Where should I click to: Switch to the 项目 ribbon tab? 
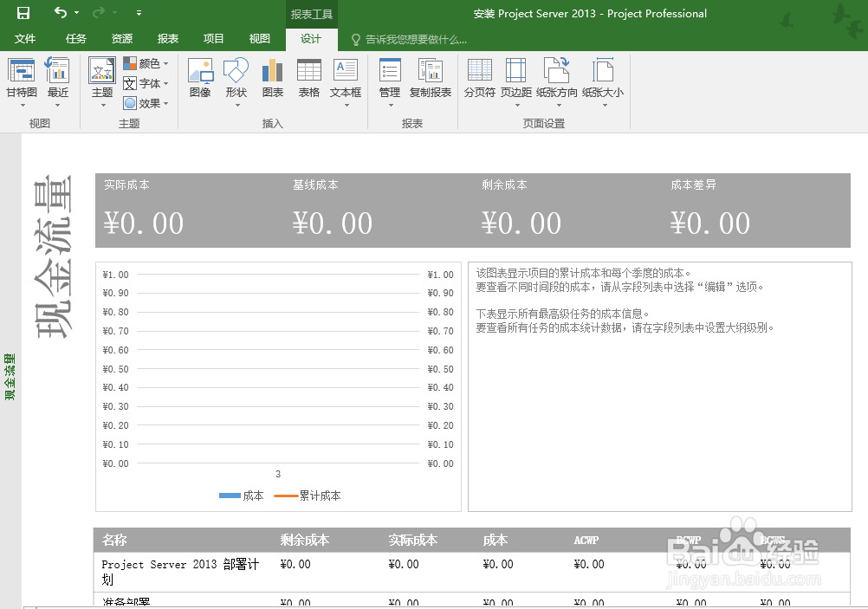click(x=214, y=39)
